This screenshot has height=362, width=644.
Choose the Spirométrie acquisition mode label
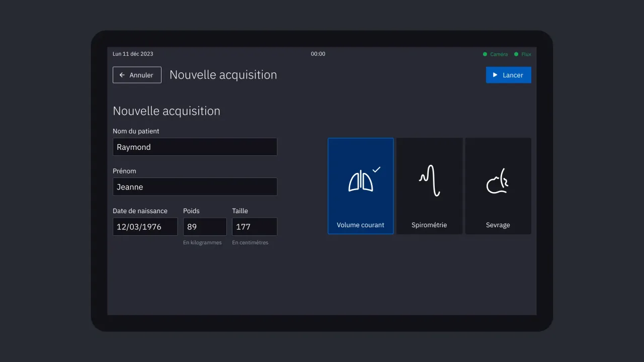(x=429, y=225)
